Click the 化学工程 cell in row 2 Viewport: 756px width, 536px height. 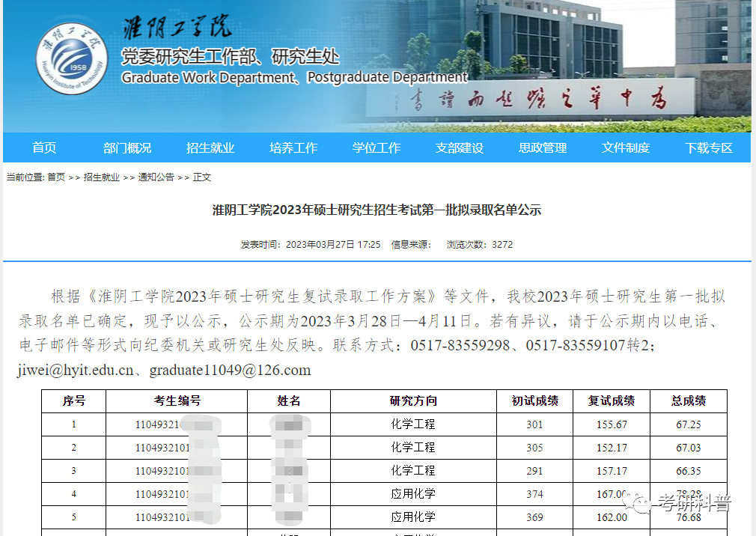pos(413,448)
